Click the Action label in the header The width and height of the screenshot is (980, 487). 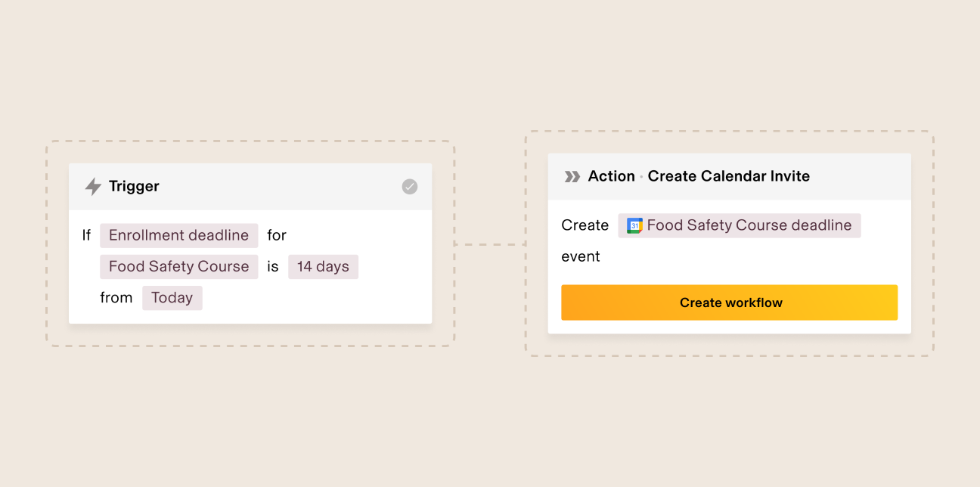click(612, 176)
